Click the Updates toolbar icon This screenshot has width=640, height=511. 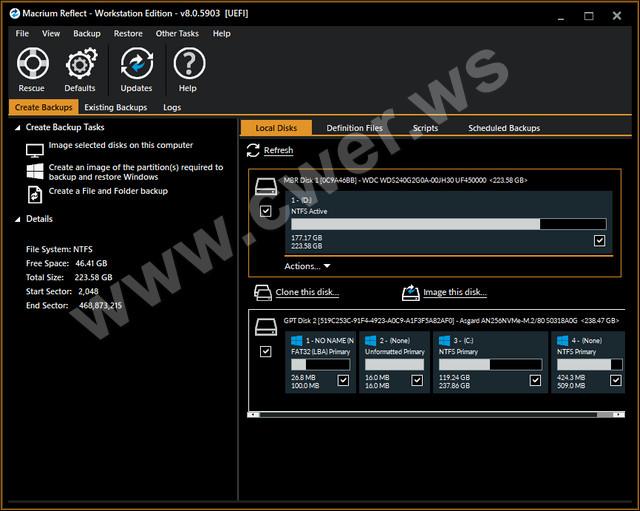(x=136, y=64)
